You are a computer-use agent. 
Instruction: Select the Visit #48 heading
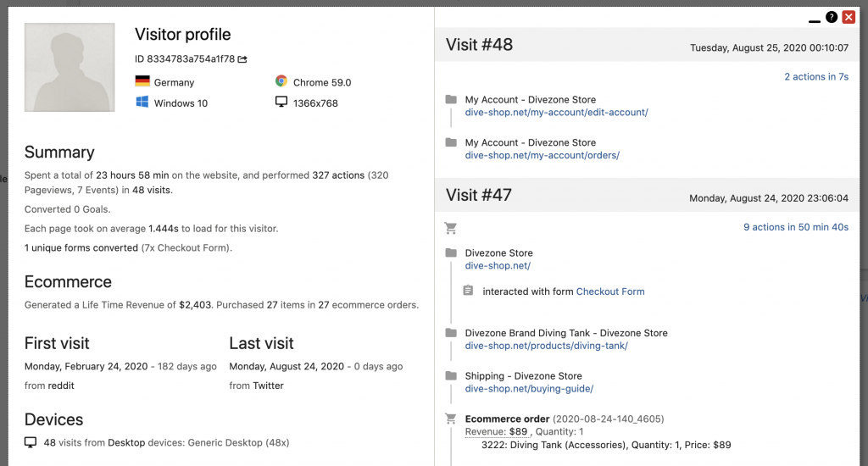coord(480,44)
